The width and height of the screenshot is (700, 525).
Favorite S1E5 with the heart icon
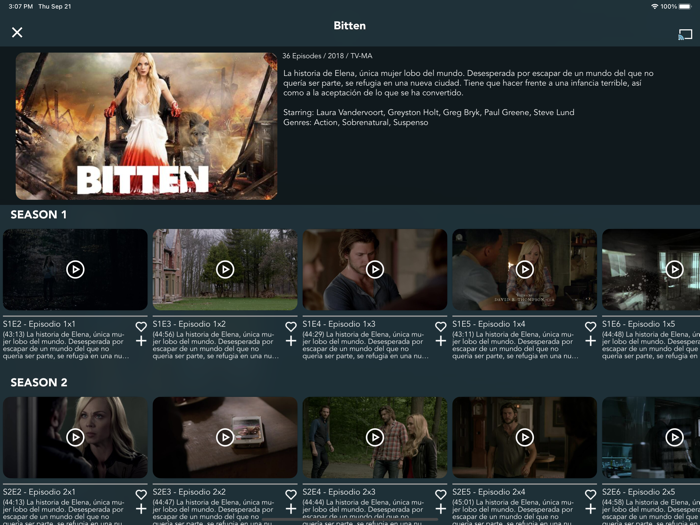591,327
